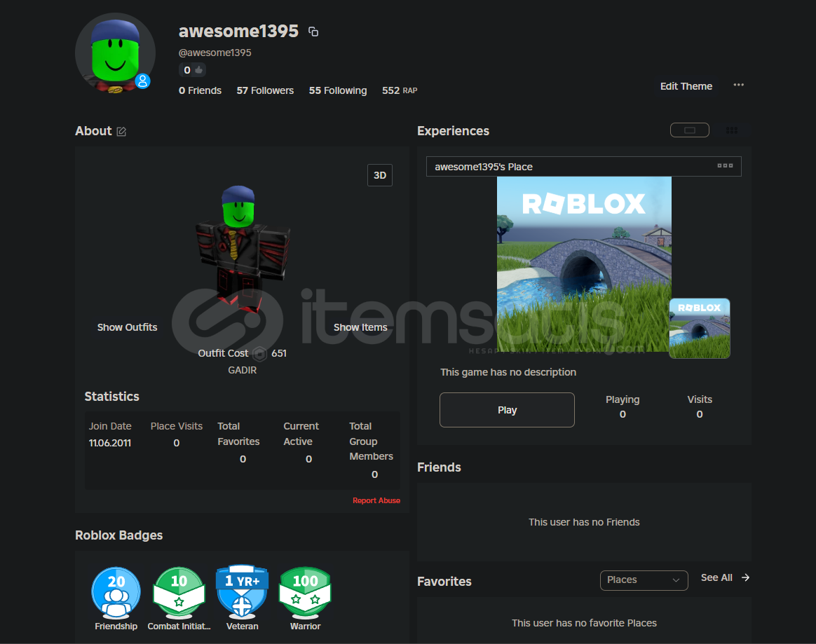This screenshot has height=644, width=816.
Task: Click the @awesome1395 handle text
Action: click(x=215, y=53)
